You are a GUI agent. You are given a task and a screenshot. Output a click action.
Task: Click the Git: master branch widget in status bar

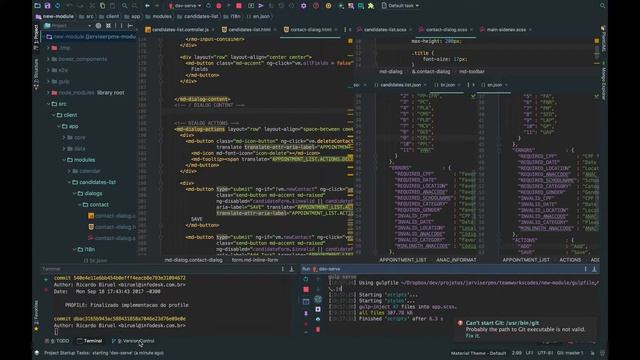(570, 353)
